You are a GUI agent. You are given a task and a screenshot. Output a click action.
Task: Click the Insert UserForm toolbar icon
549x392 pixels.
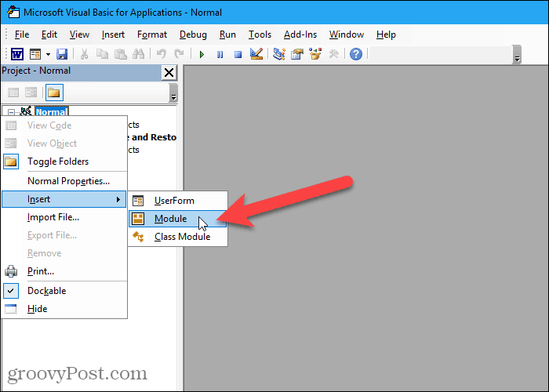35,54
